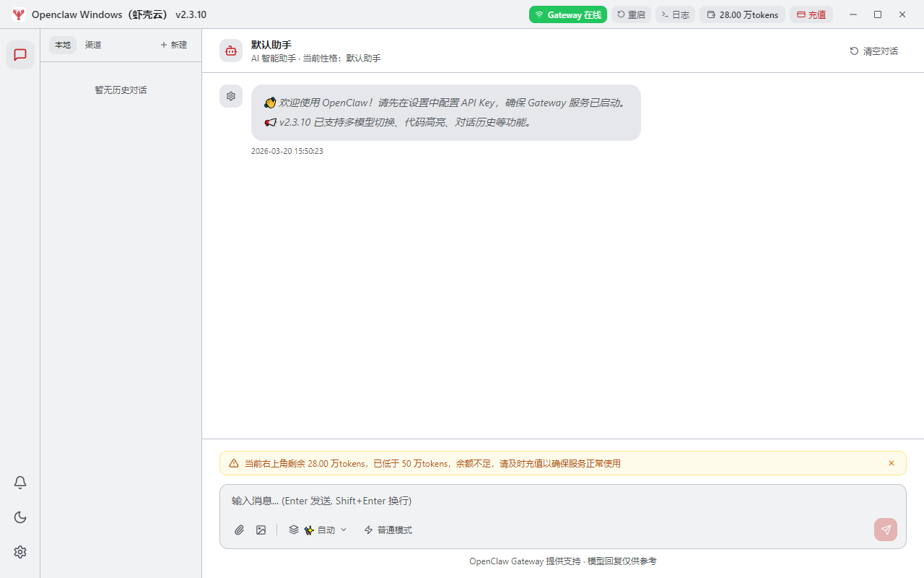Click the gear icon beside the welcome message

pyautogui.click(x=230, y=95)
